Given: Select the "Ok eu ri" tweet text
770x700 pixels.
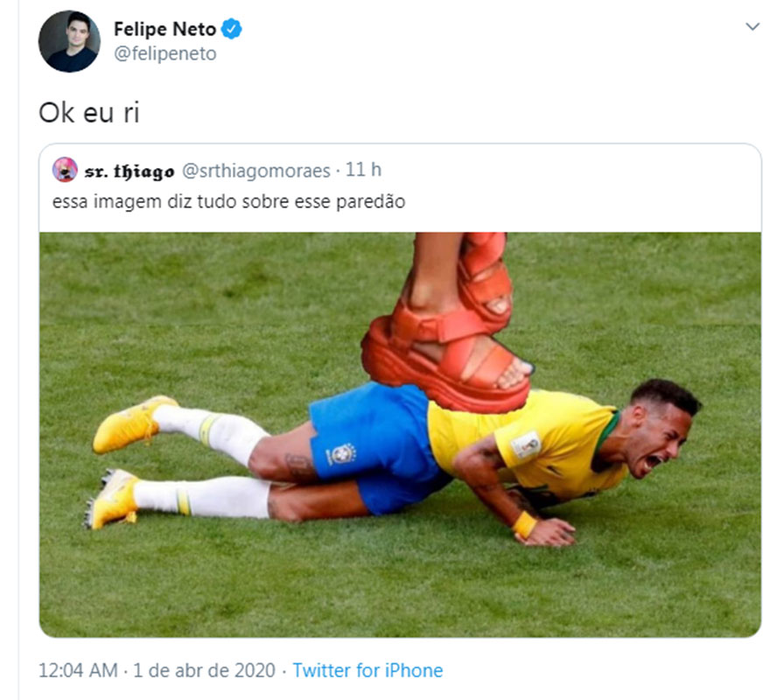Looking at the screenshot, I should click(x=89, y=113).
